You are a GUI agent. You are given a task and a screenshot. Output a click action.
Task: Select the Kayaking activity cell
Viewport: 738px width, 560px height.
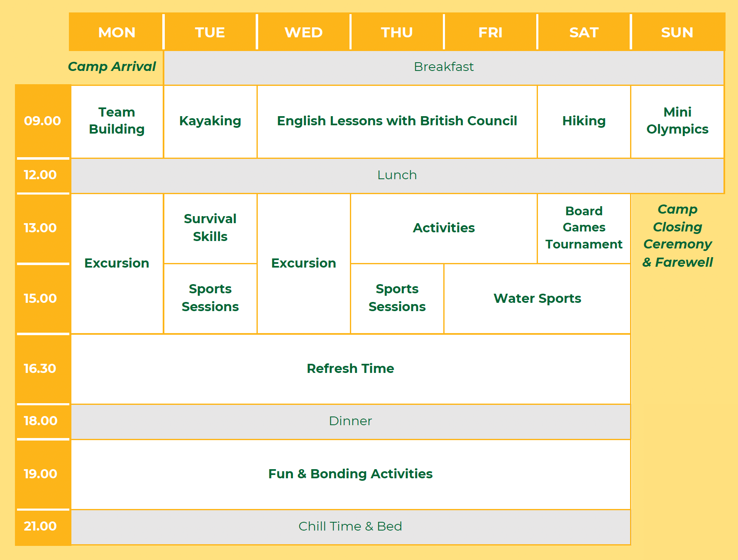210,121
